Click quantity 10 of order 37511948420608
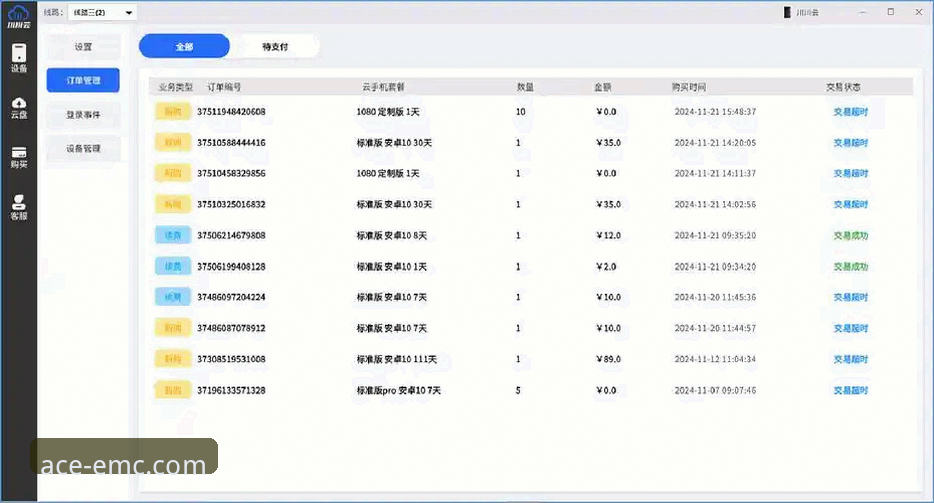 (521, 111)
